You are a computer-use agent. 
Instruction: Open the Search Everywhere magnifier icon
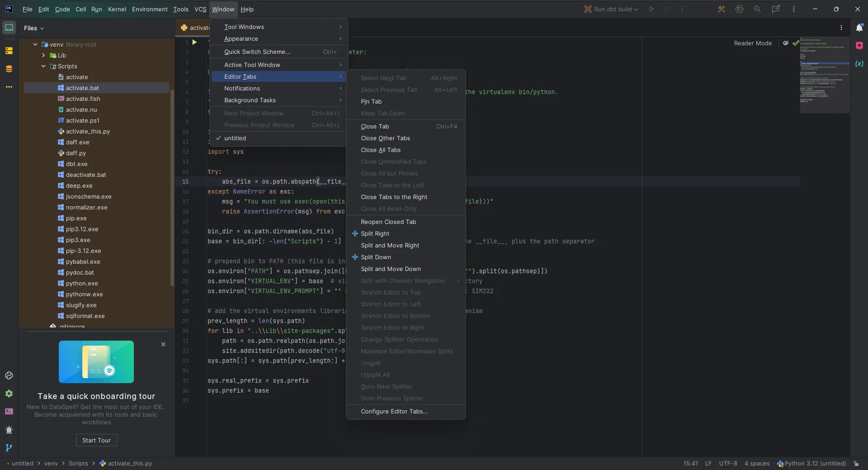pyautogui.click(x=757, y=9)
